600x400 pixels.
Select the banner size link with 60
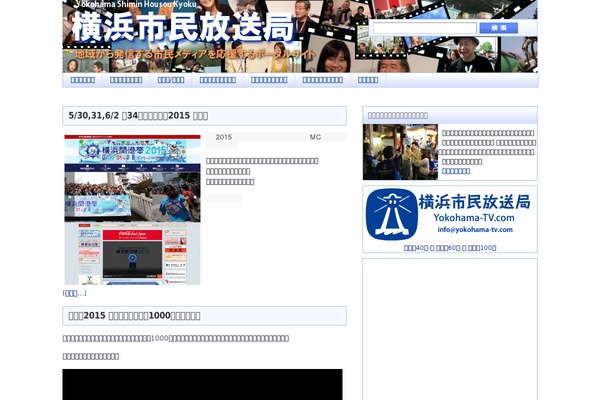point(448,248)
